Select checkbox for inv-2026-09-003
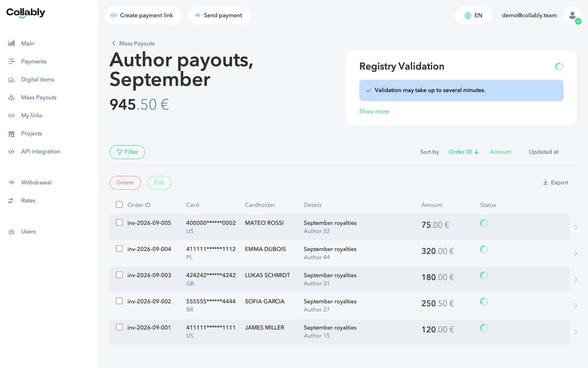This screenshot has height=368, width=588. [119, 275]
